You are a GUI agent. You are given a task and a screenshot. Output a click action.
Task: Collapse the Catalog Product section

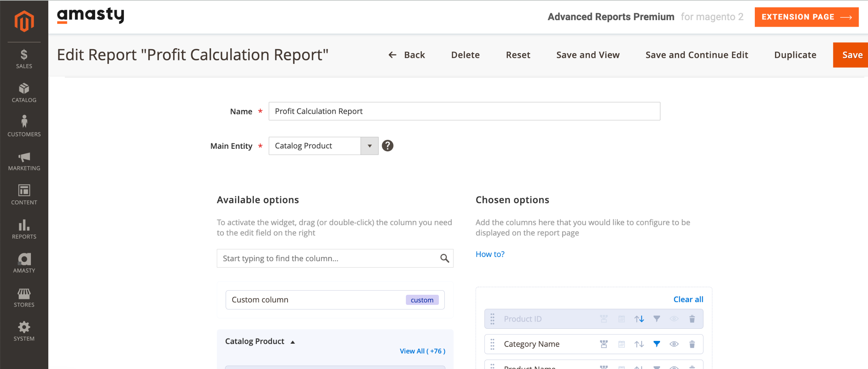[293, 341]
